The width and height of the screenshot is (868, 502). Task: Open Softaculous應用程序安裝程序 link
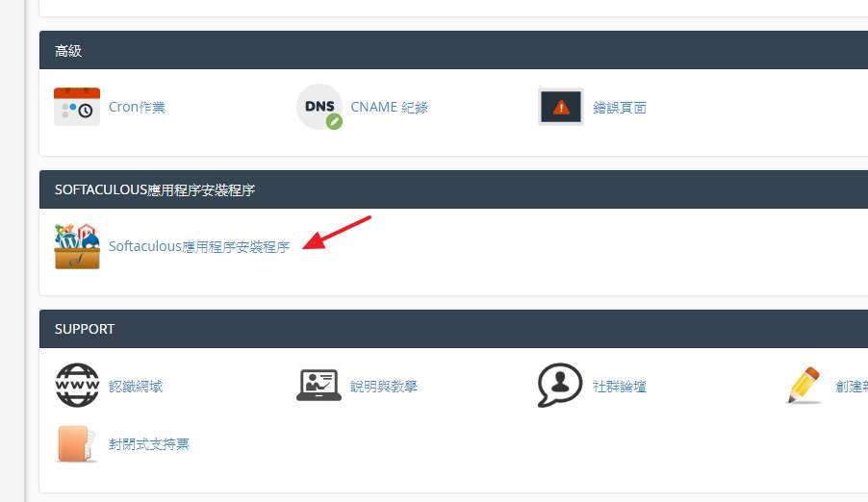click(199, 246)
